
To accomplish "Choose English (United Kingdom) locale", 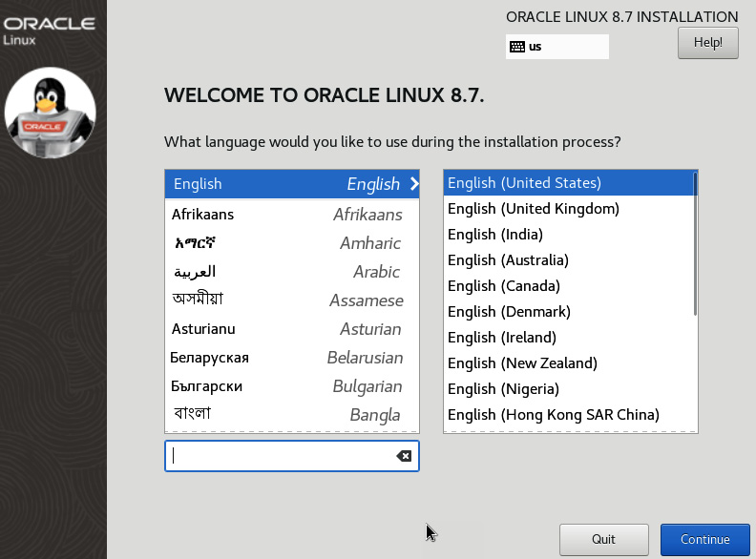I will click(x=569, y=209).
